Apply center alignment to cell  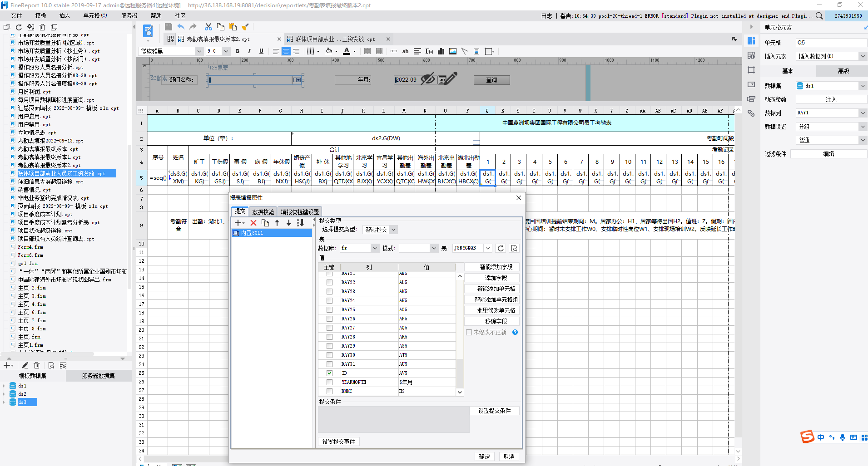286,51
